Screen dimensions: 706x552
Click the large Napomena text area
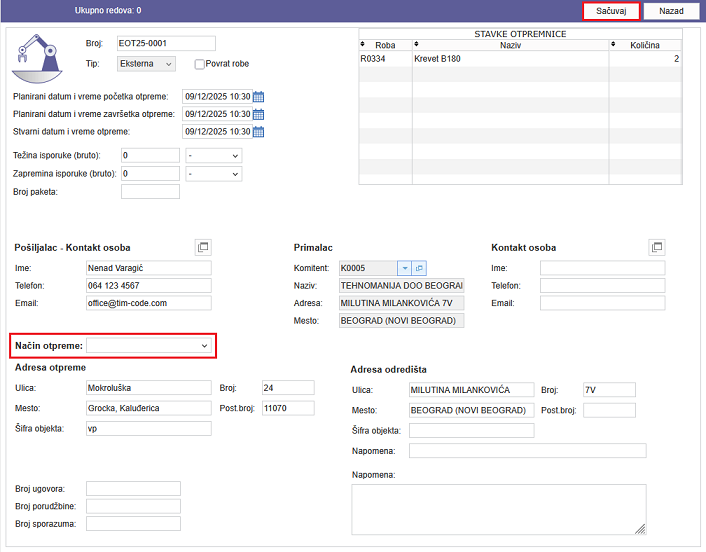click(498, 510)
